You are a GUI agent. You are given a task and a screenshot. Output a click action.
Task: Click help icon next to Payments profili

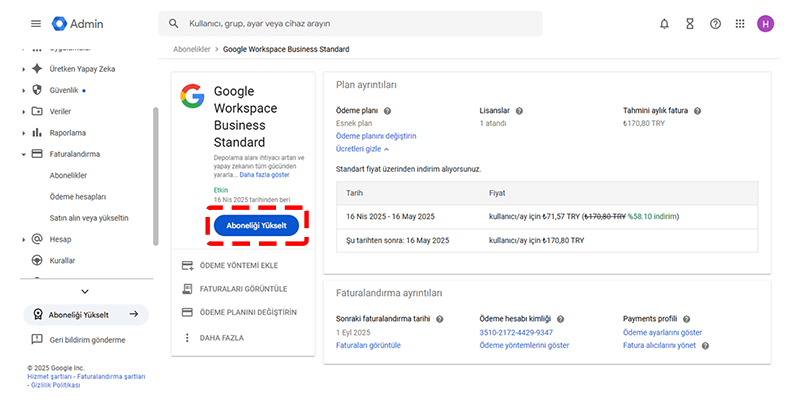686,319
